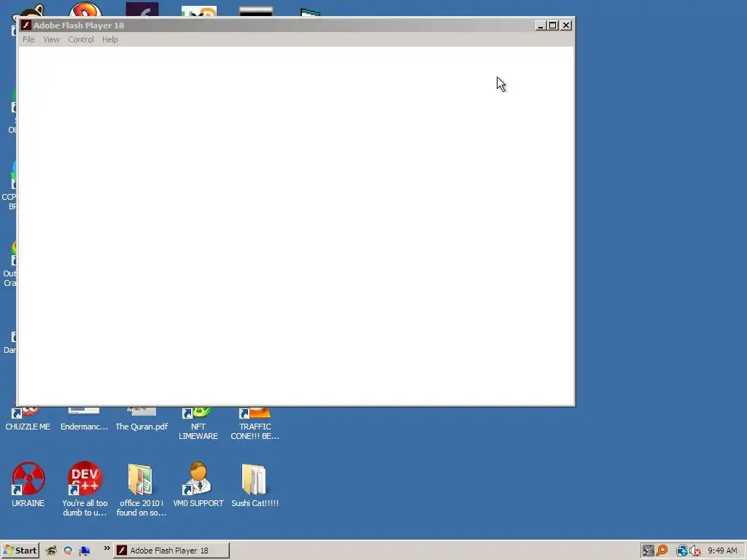Click the VM0 SUPPORT label text

[198, 503]
